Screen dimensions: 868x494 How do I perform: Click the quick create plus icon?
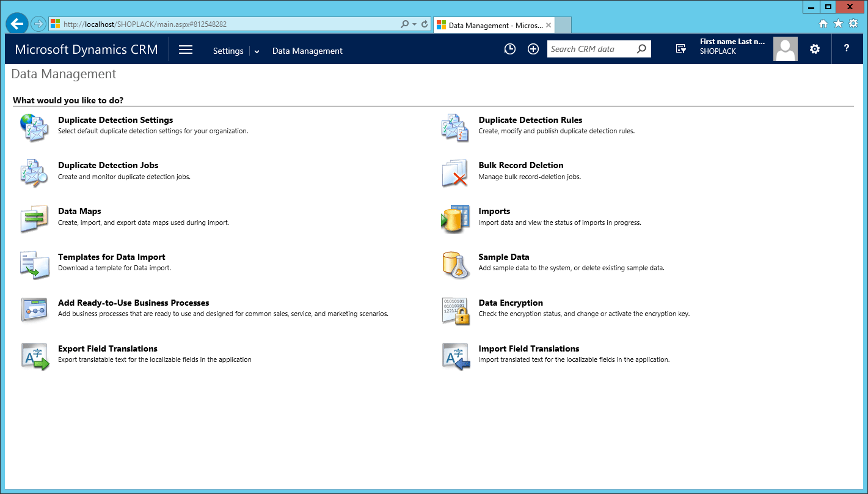[x=533, y=49]
